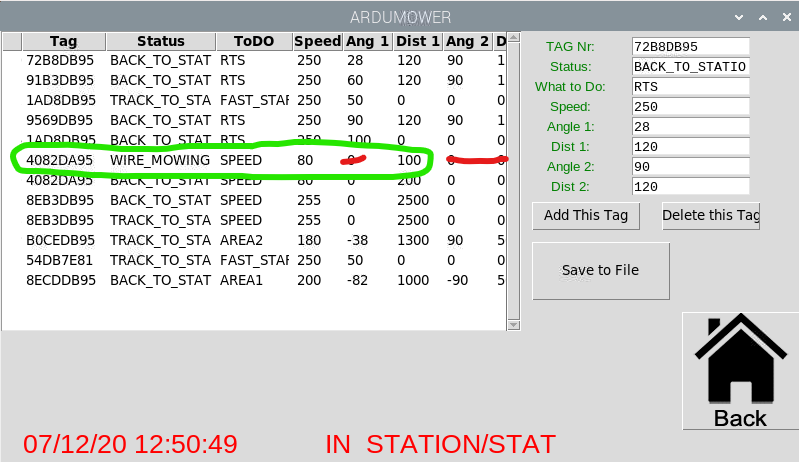The width and height of the screenshot is (799, 462).
Task: Click the 200 speed cell in row 8ECDDB95
Action: (309, 280)
